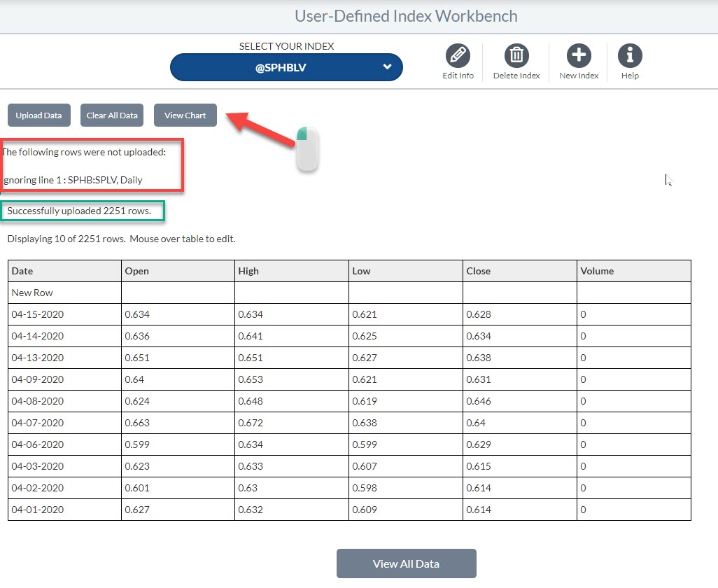718x588 pixels.
Task: Click the Edit Info pencil icon
Action: tap(458, 56)
